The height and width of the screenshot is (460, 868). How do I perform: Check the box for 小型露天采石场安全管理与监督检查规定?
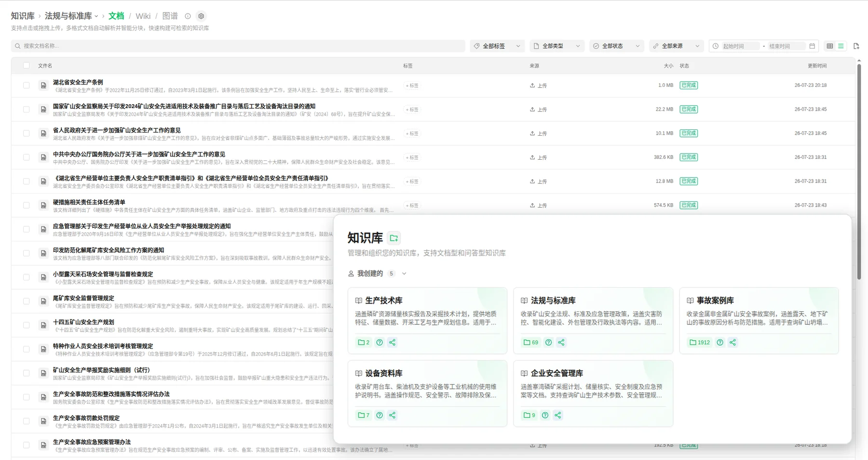coord(27,277)
